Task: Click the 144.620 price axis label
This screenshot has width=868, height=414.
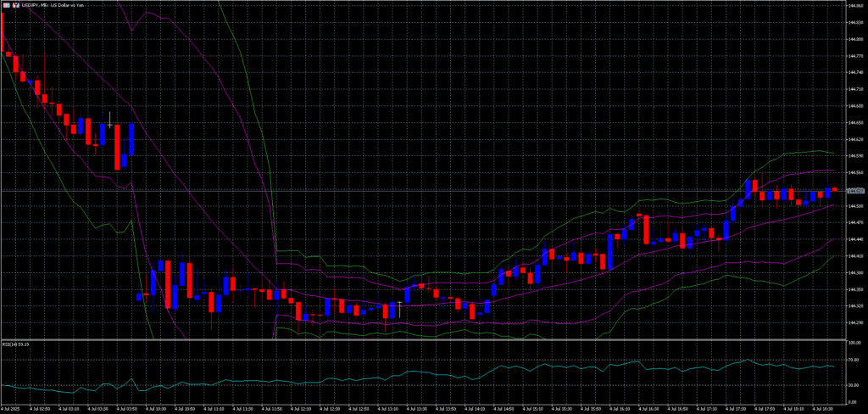Action: pos(856,139)
